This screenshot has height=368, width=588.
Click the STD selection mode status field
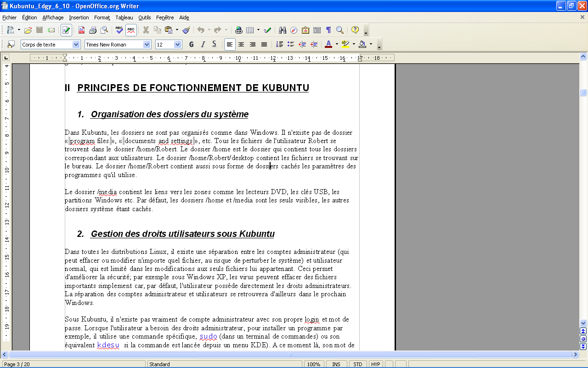point(357,364)
